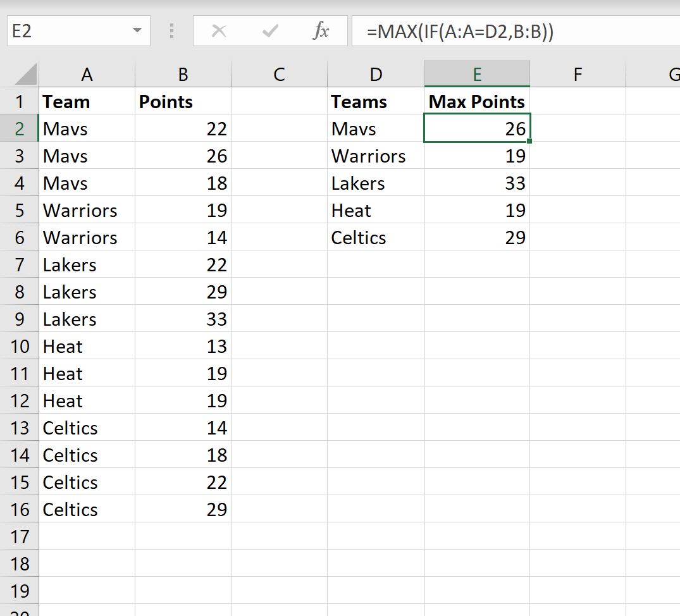
Task: Select row 16 header
Action: (x=20, y=510)
